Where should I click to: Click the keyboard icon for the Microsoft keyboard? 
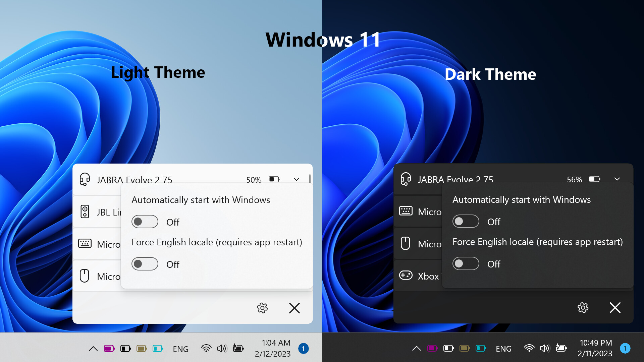point(85,244)
